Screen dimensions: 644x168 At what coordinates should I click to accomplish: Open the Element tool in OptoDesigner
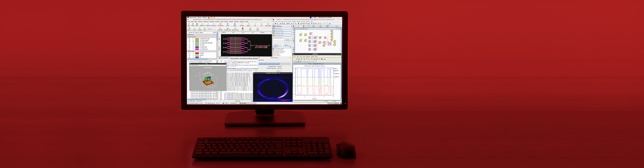(x=214, y=25)
